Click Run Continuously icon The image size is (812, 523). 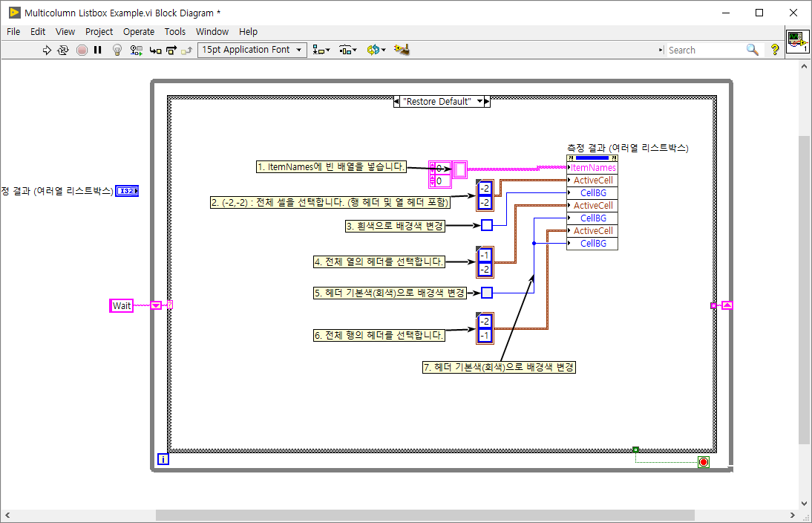(62, 50)
